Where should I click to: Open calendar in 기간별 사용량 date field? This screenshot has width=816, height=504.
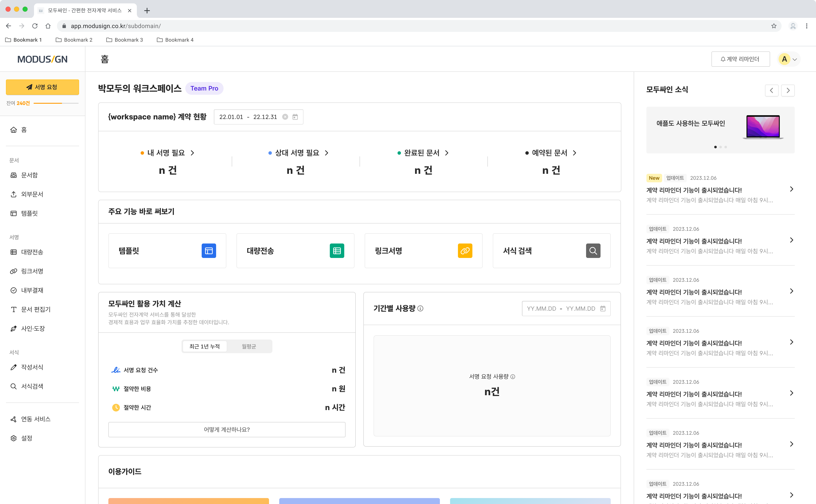pyautogui.click(x=603, y=308)
